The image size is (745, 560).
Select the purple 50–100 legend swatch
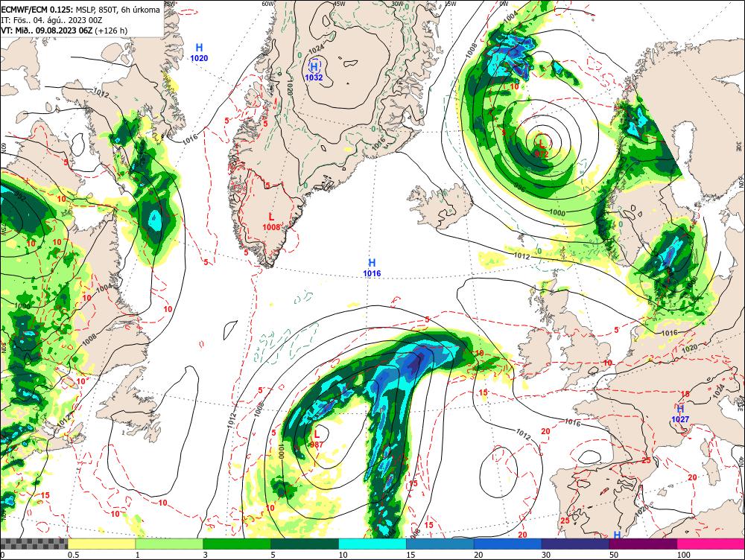coord(644,544)
